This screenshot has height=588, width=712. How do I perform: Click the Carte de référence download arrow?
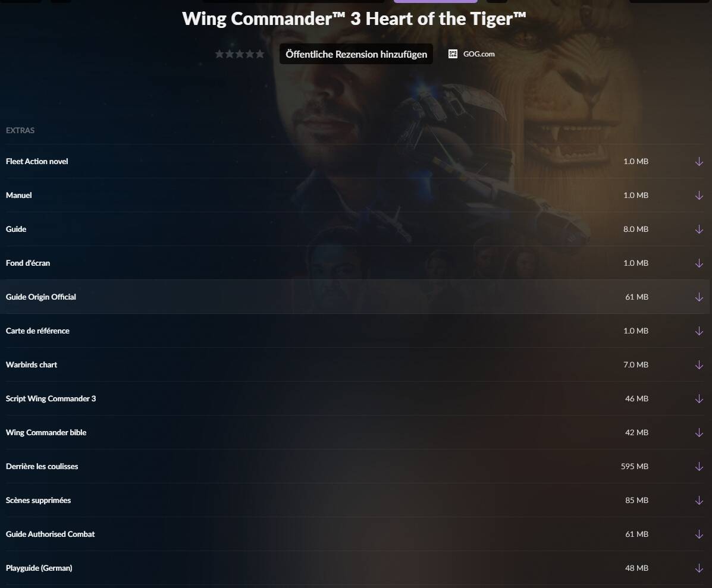[x=699, y=331]
